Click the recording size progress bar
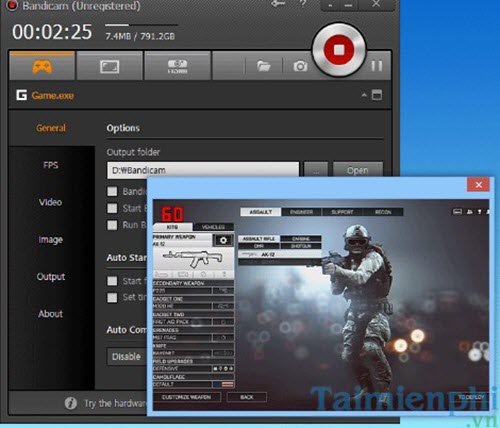The image size is (500, 428). 141,25
